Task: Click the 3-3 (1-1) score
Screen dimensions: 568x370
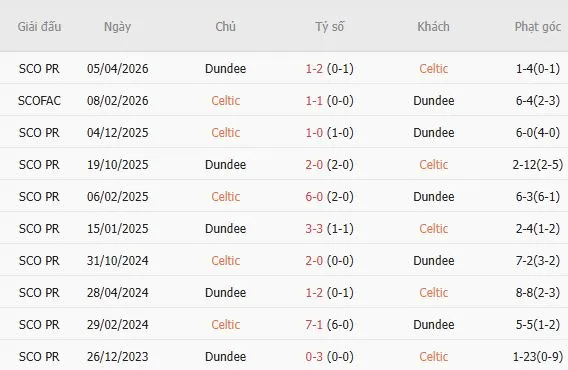Action: pyautogui.click(x=329, y=229)
